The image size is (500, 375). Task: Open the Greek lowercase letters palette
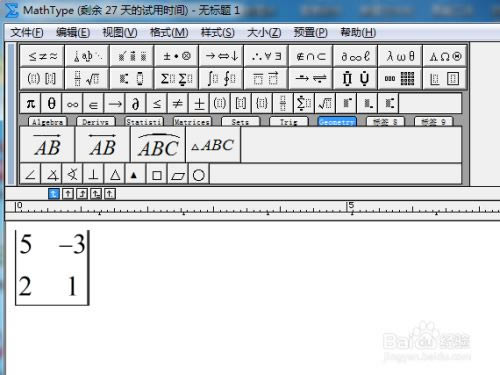coord(400,56)
